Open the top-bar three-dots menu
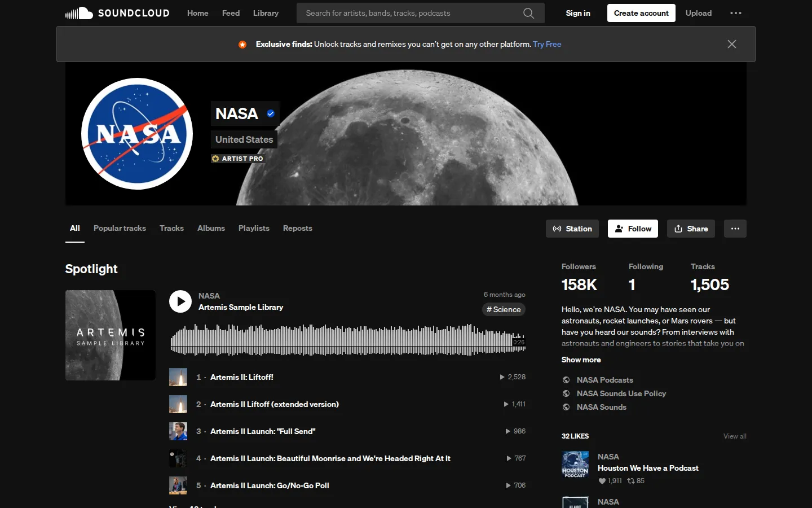The width and height of the screenshot is (812, 508). [x=736, y=13]
